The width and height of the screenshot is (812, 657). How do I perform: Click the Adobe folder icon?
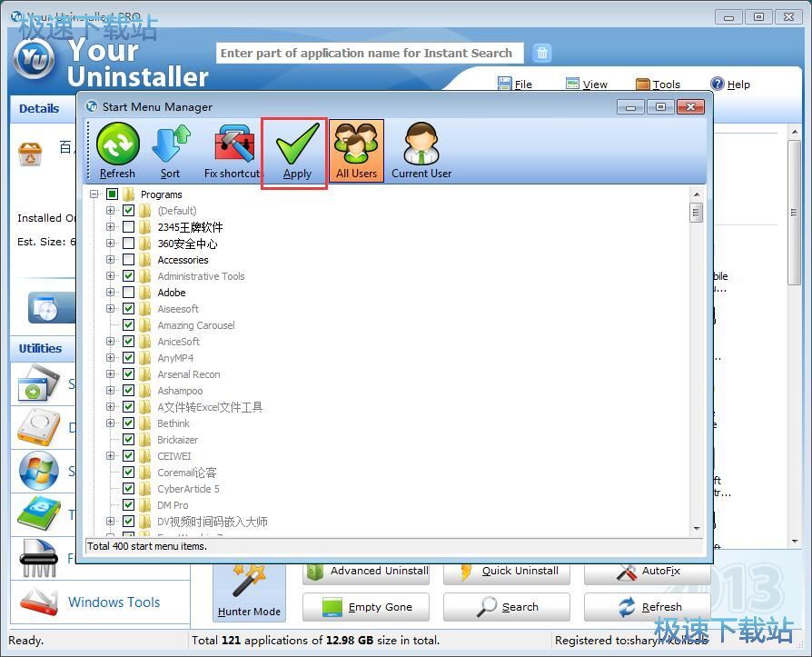(145, 293)
